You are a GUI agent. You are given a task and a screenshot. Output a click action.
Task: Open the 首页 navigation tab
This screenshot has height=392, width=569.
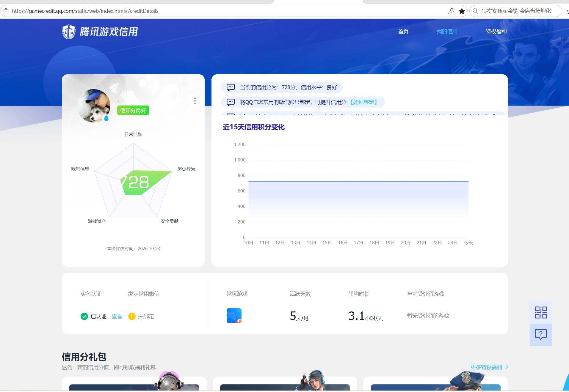403,31
